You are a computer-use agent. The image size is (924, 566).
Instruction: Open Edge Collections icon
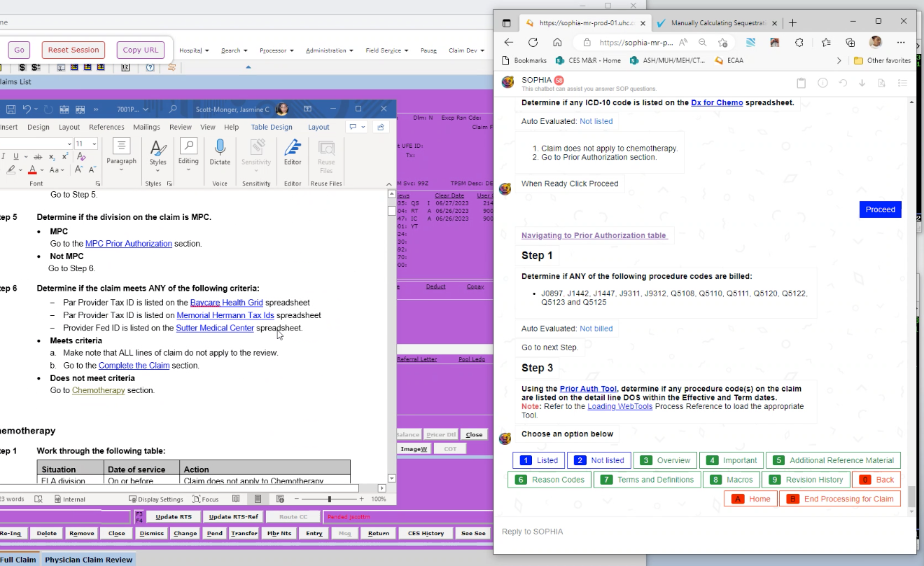(850, 42)
